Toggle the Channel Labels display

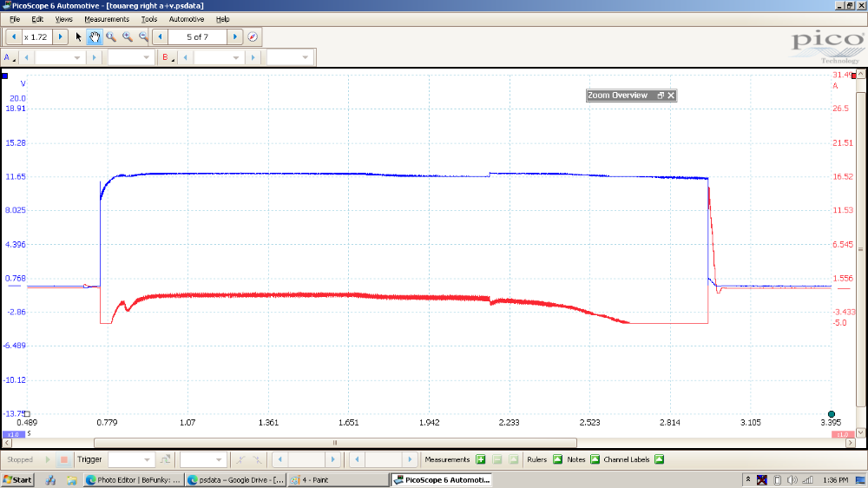coord(659,459)
